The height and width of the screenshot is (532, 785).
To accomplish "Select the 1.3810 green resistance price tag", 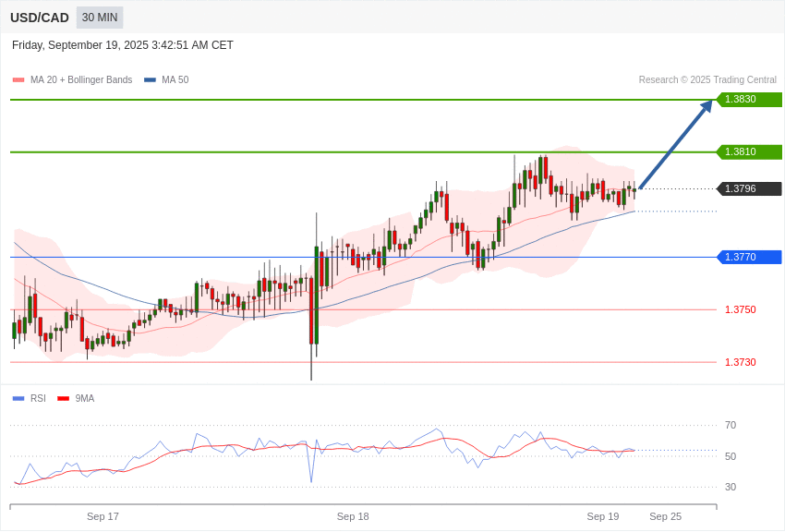I will click(x=749, y=152).
